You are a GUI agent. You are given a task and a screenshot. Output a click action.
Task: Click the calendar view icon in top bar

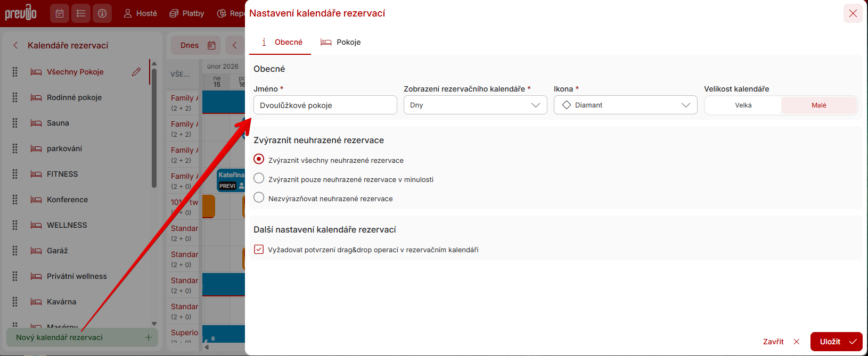[60, 13]
